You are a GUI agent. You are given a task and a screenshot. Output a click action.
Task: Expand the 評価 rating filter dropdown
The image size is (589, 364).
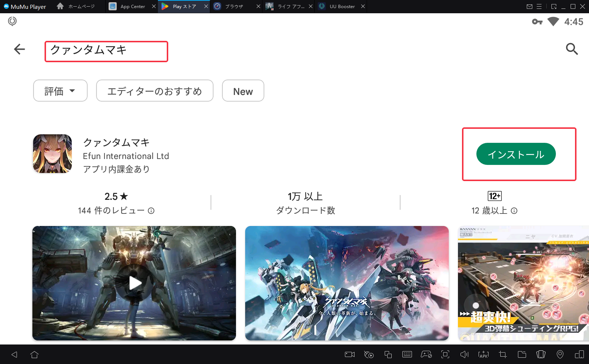60,91
